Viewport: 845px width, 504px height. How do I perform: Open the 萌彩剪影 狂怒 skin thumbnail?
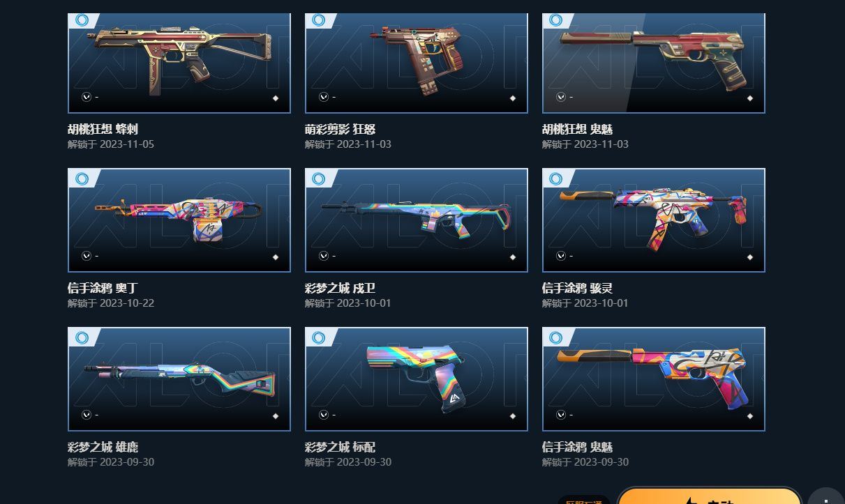pyautogui.click(x=417, y=63)
